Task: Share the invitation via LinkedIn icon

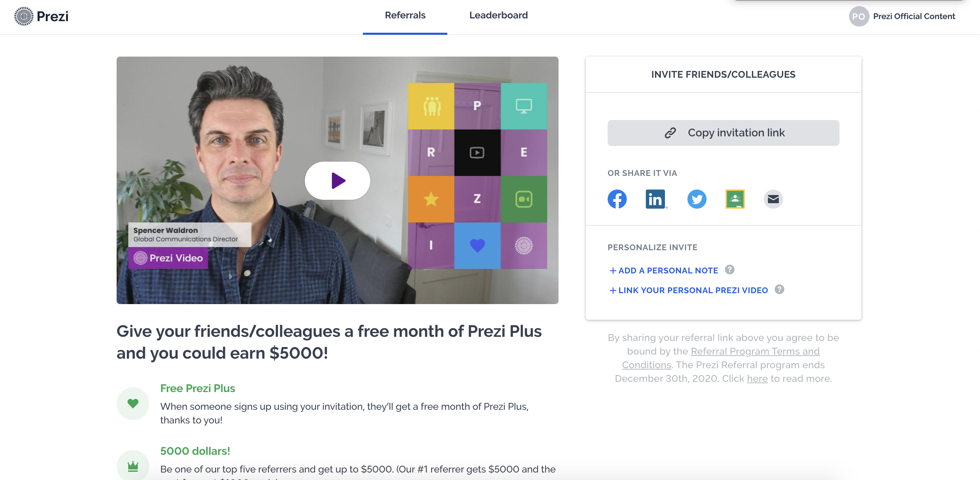Action: (x=655, y=199)
